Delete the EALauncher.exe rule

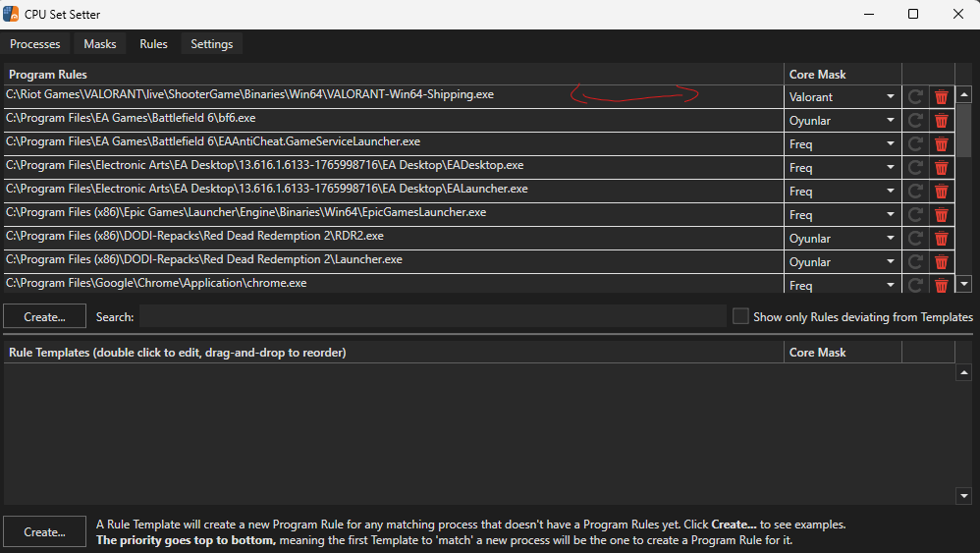[x=942, y=192]
